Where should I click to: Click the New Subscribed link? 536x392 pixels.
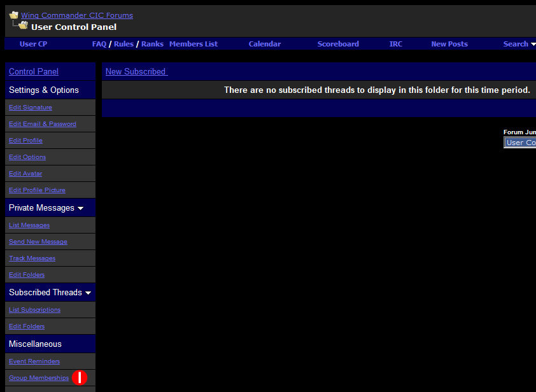pyautogui.click(x=136, y=71)
